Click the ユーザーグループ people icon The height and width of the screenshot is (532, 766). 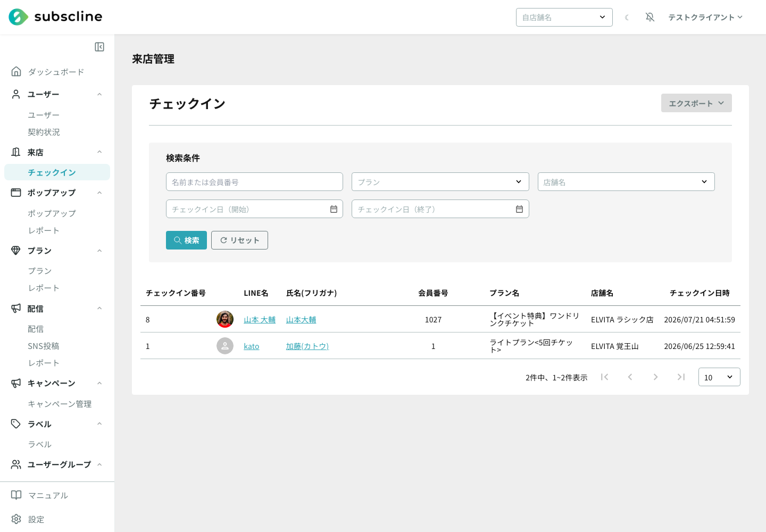pyautogui.click(x=16, y=464)
